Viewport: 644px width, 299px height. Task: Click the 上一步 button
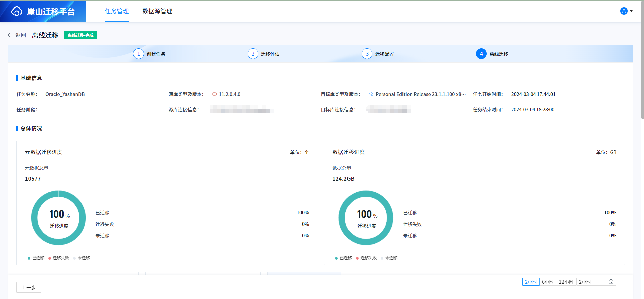29,287
